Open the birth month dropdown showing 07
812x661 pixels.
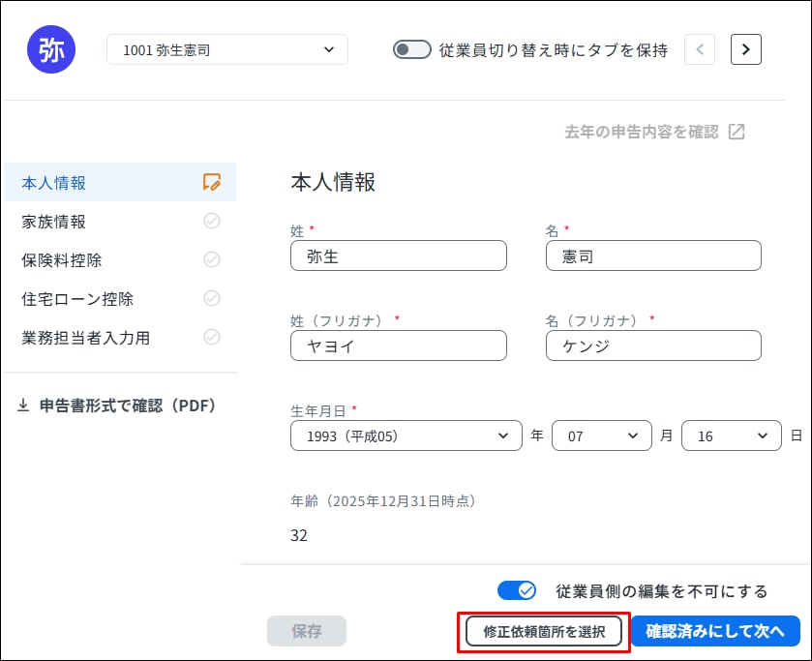601,436
